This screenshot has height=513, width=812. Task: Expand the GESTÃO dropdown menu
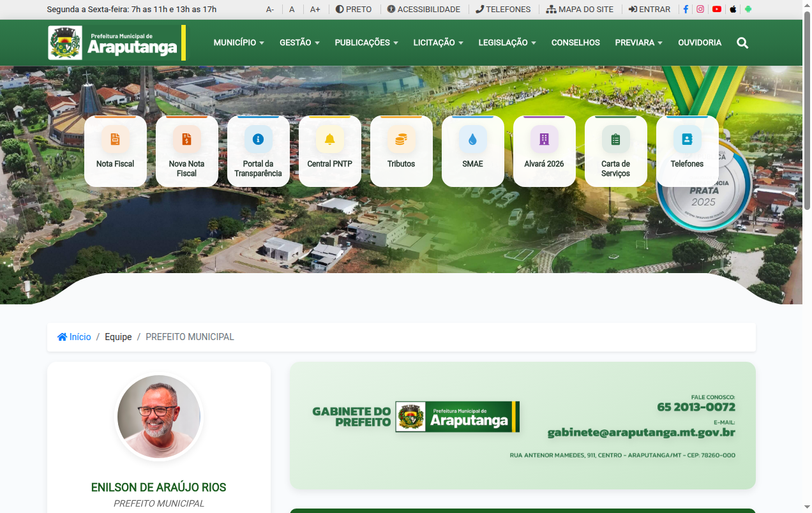point(299,43)
